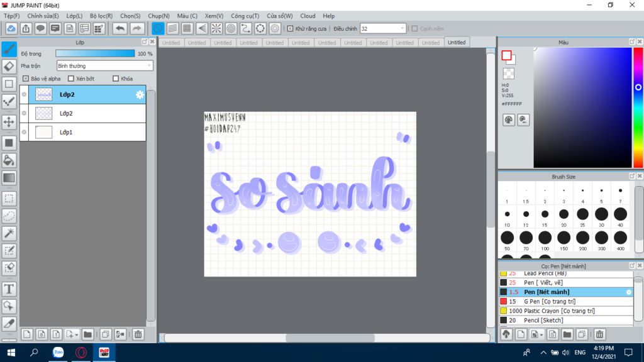The width and height of the screenshot is (644, 362).
Task: Open the Bộ lọc(R) menu
Action: click(101, 16)
